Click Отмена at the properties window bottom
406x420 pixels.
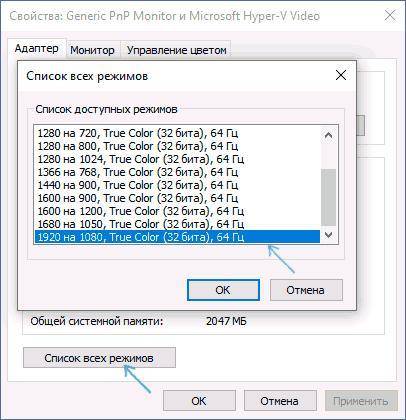(280, 401)
